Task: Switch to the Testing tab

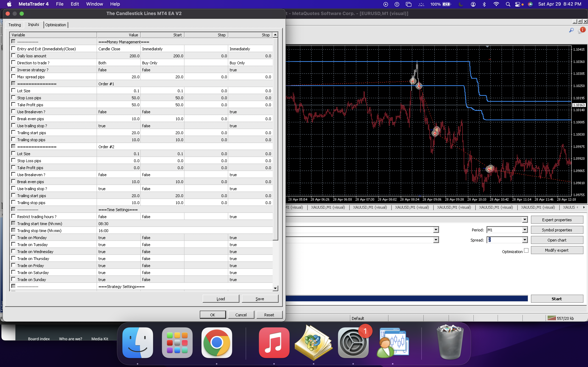Action: 15,25
